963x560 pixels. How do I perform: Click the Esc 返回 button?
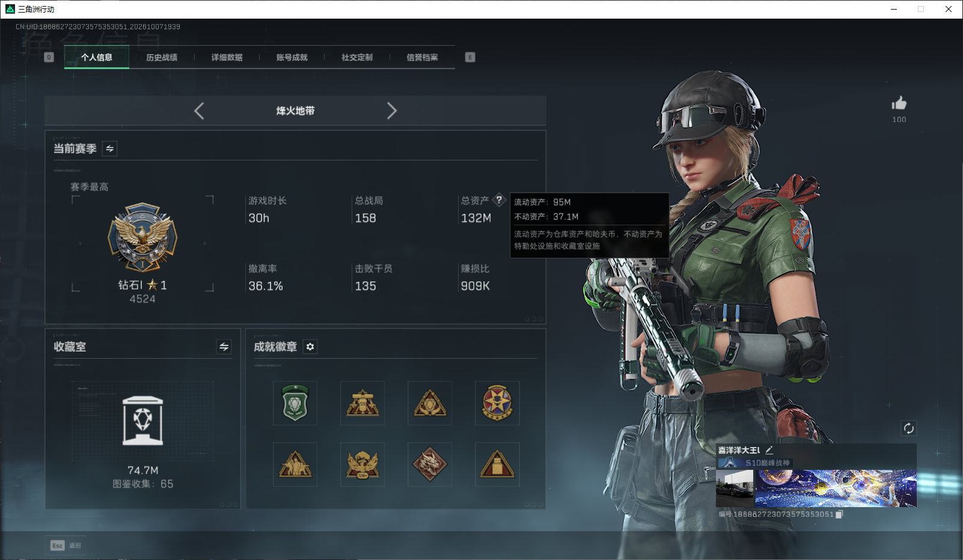click(x=66, y=546)
